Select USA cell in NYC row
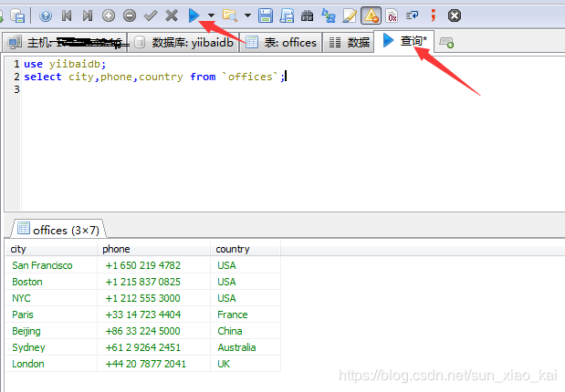 [246, 298]
